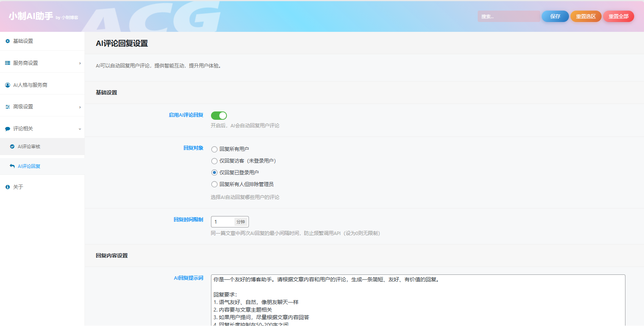
Task: Click the 回复对象 field label
Action: tap(193, 148)
